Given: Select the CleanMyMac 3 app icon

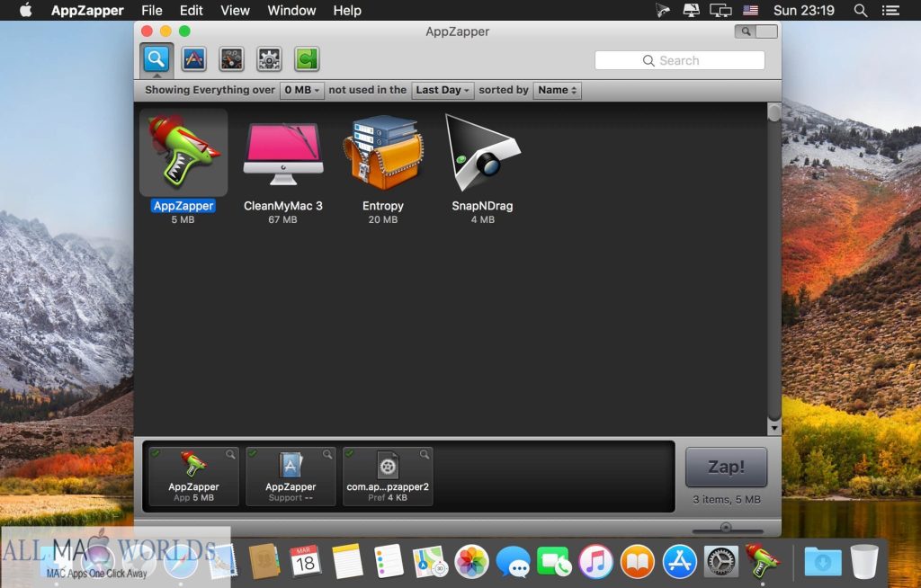Looking at the screenshot, I should click(x=283, y=154).
